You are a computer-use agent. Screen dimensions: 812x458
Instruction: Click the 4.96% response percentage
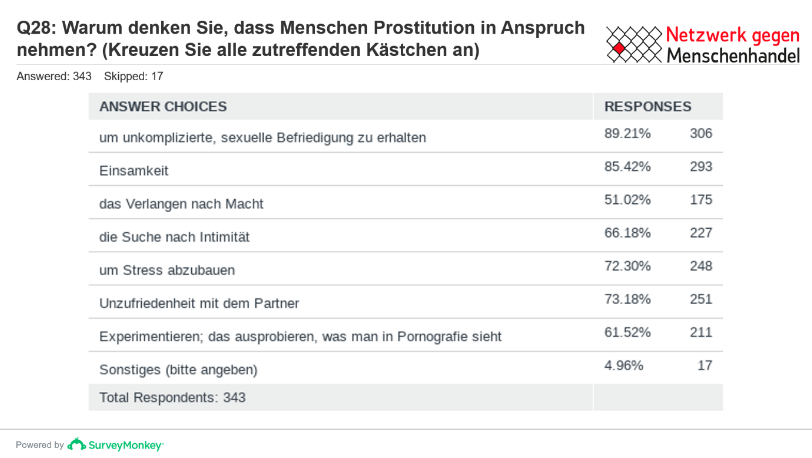pyautogui.click(x=624, y=365)
